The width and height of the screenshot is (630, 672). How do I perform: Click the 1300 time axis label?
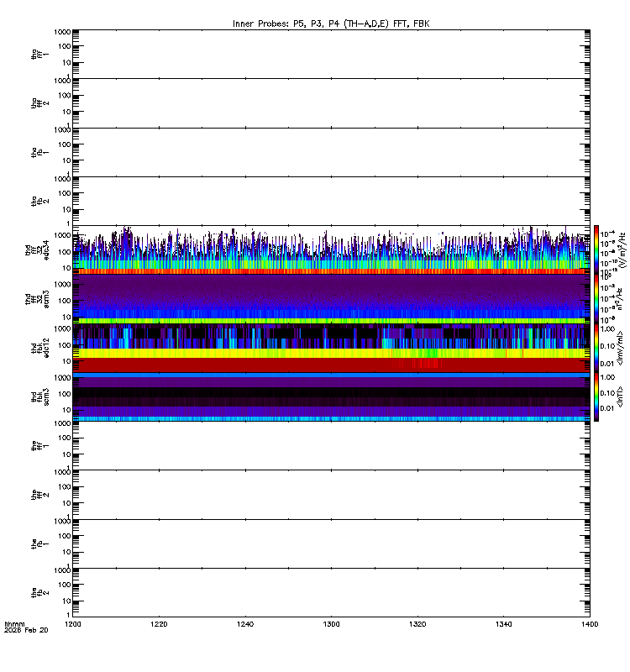coord(331,624)
